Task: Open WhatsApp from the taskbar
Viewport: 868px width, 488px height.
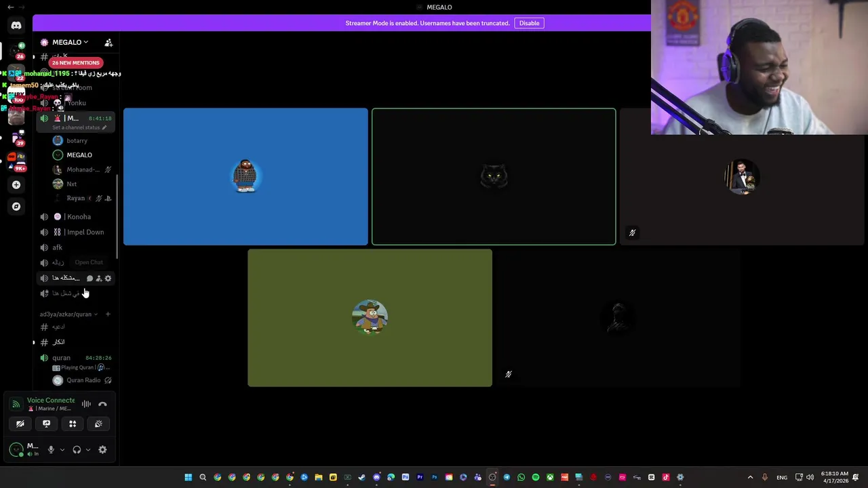Action: 521,477
